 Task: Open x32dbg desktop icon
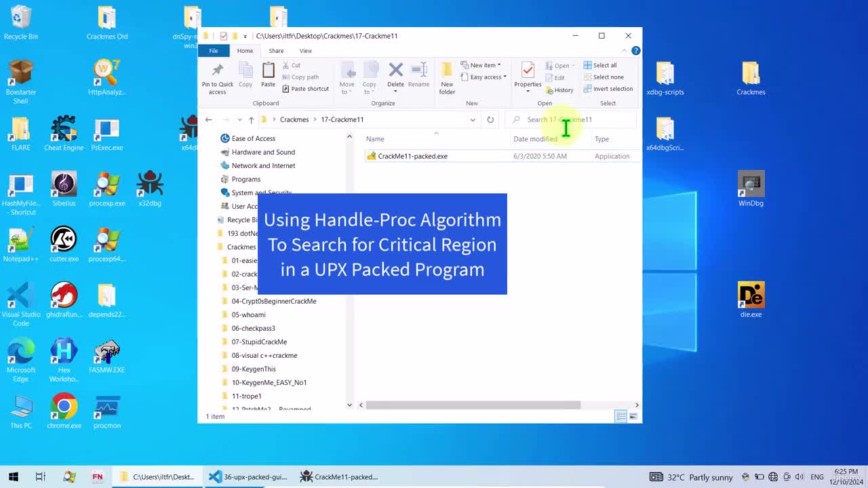point(150,189)
